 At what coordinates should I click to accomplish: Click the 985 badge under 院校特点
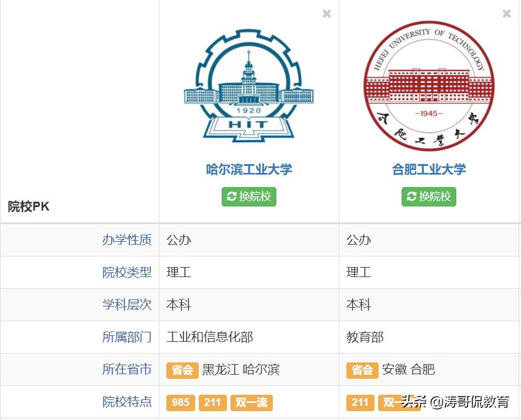point(181,403)
